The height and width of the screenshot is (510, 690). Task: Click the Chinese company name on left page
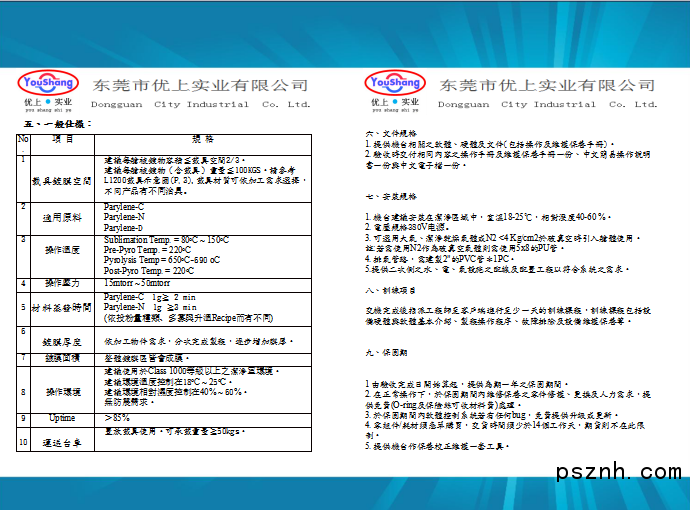click(x=200, y=85)
